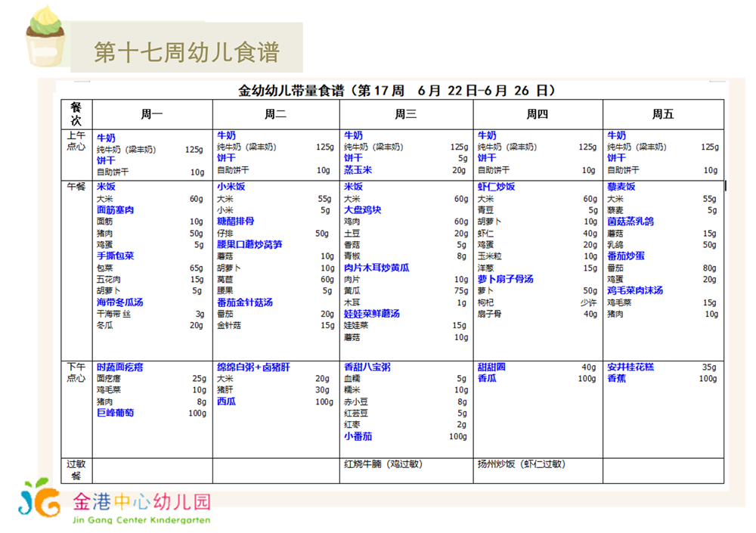The width and height of the screenshot is (756, 533).
Task: Click the dish name 虾仁炒饭
Action: tap(496, 187)
